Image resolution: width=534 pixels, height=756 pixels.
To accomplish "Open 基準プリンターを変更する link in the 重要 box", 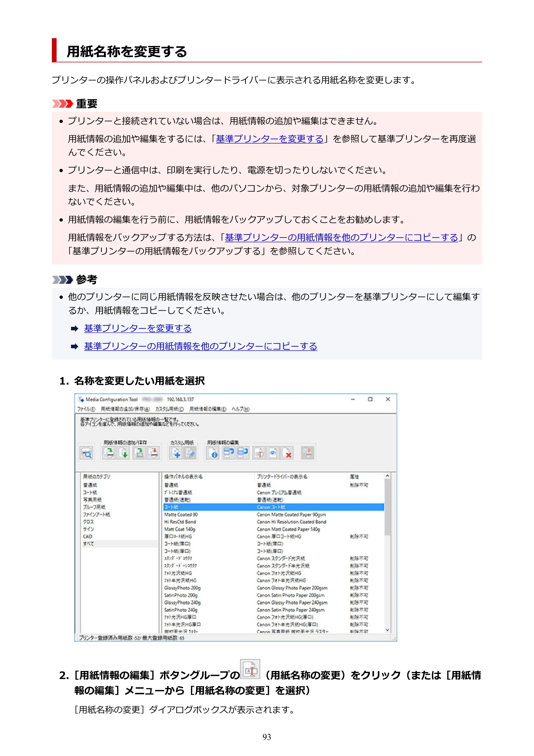I will tap(270, 139).
